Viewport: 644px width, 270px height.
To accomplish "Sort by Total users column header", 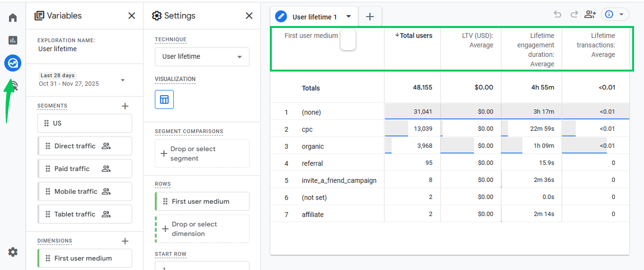I will [413, 36].
